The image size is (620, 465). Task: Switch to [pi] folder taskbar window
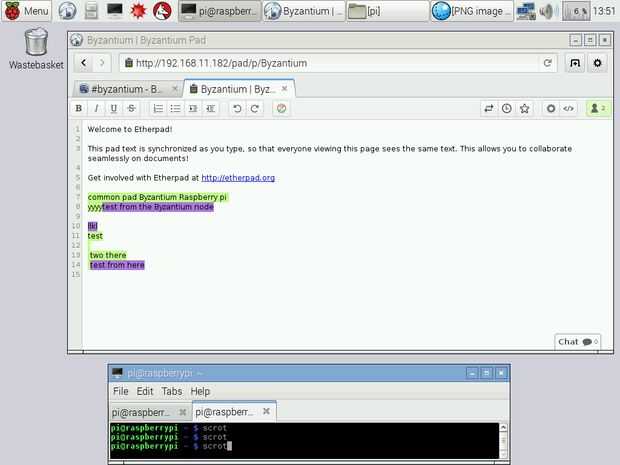(388, 11)
